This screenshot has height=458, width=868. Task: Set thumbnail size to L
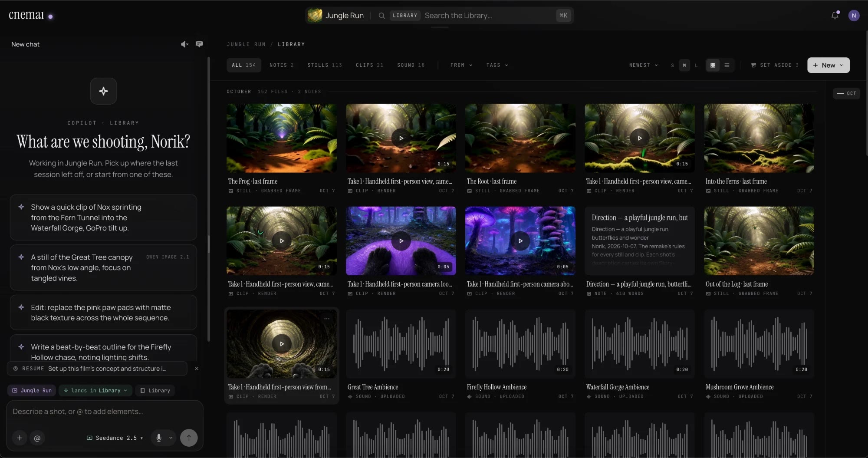696,65
